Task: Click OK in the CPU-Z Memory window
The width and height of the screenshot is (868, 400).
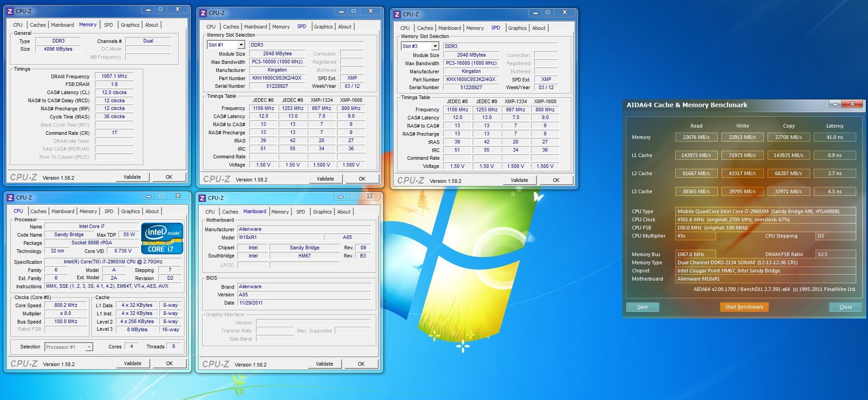Action: pos(169,177)
